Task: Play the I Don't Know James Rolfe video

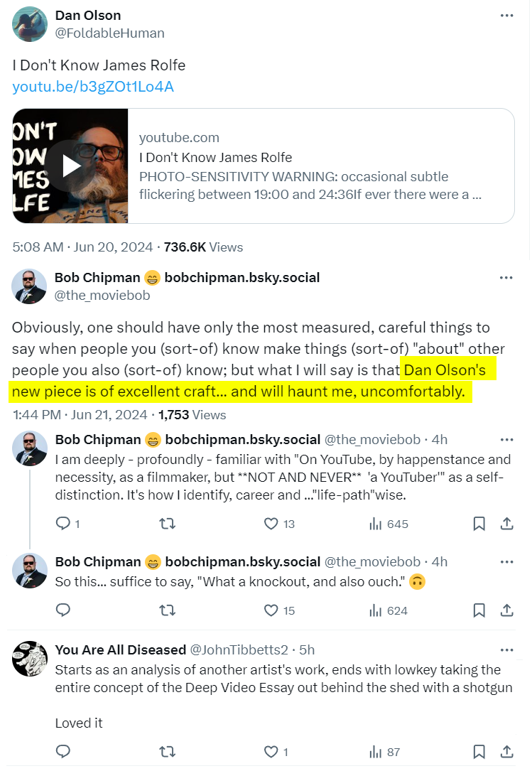Action: coord(70,166)
